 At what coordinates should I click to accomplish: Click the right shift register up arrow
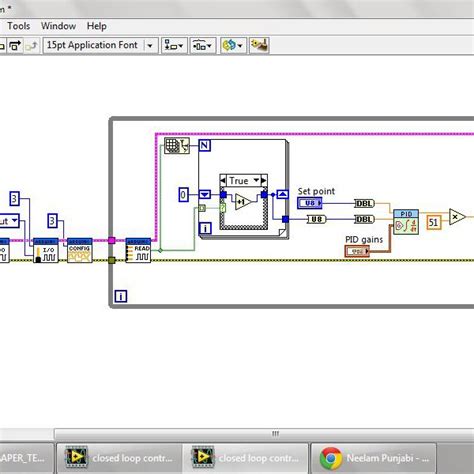(283, 194)
